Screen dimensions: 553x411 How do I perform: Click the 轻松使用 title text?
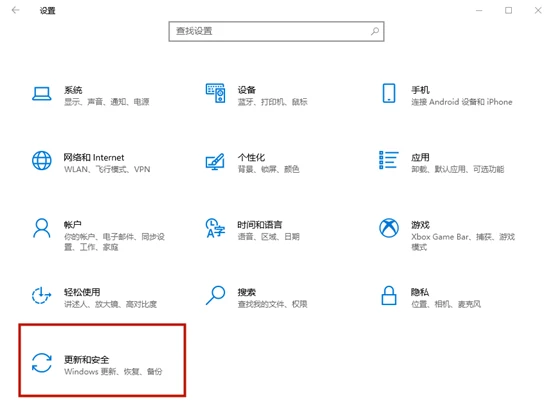pos(82,292)
